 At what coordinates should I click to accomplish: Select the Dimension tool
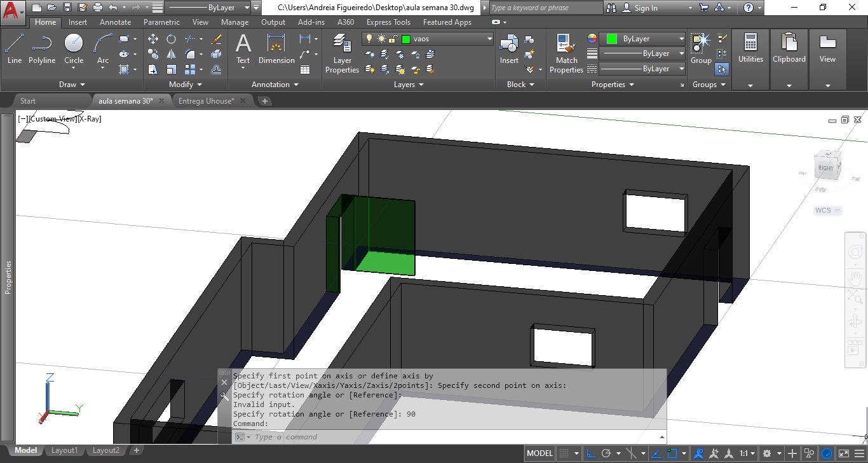coord(276,50)
